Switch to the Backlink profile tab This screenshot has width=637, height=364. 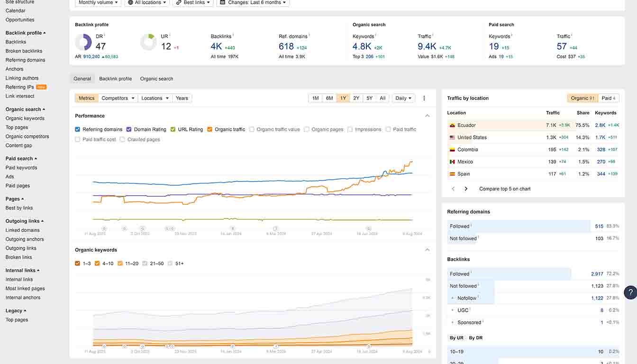115,78
